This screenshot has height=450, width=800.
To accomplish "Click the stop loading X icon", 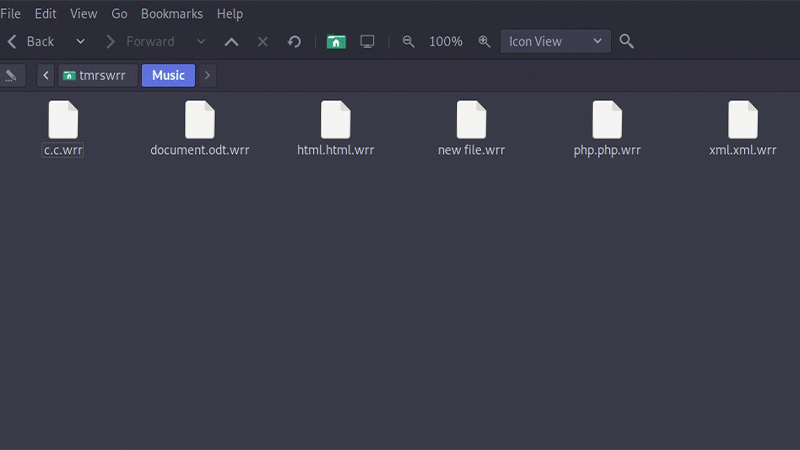I will click(263, 42).
